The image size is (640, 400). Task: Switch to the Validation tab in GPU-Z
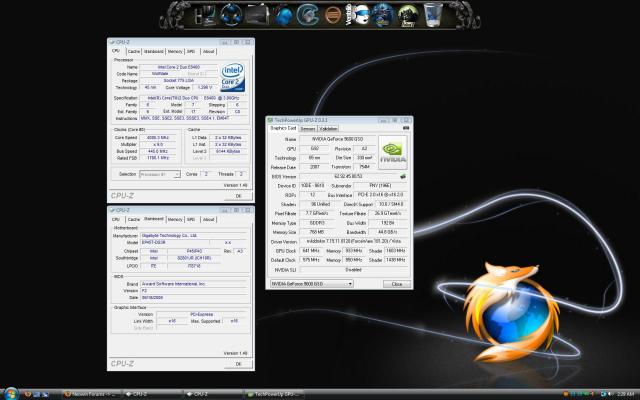pos(328,129)
